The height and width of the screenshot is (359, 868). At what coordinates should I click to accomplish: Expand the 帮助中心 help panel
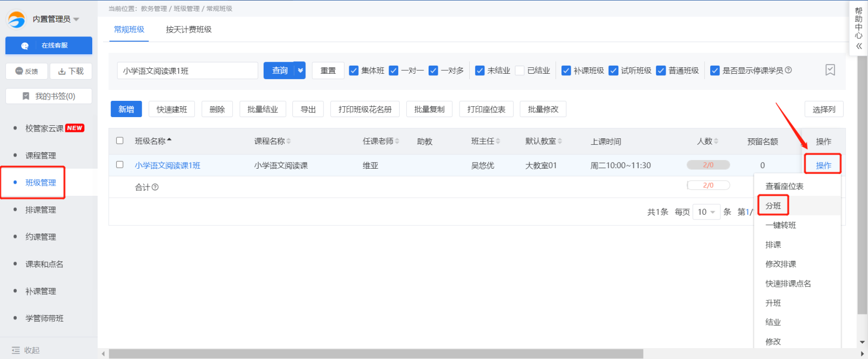pos(859,28)
